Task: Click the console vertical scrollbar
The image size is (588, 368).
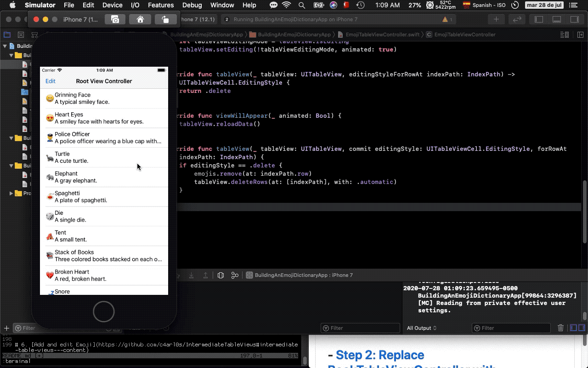Action: (584, 316)
